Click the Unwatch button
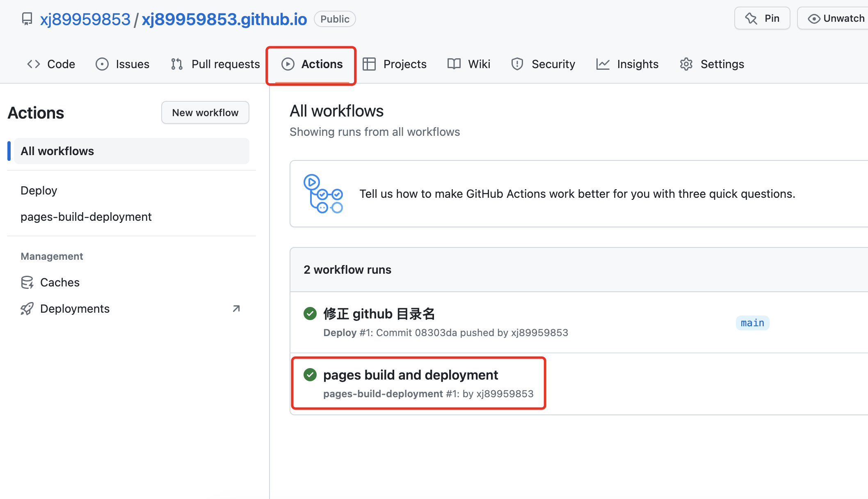The image size is (868, 499). pos(833,18)
